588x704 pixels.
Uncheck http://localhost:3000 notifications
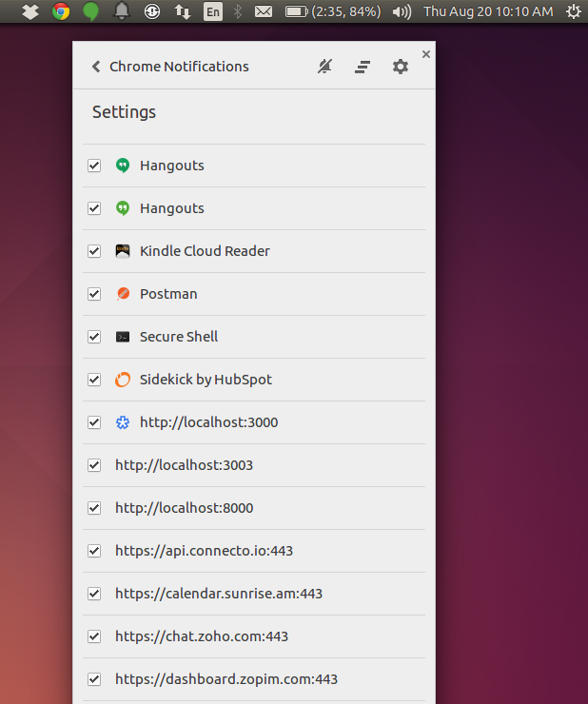pos(94,422)
